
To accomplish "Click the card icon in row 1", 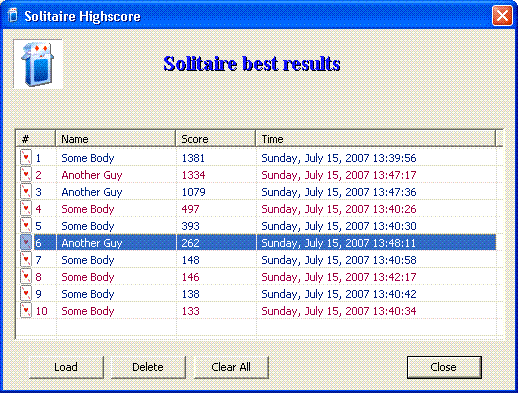I will [x=26, y=157].
